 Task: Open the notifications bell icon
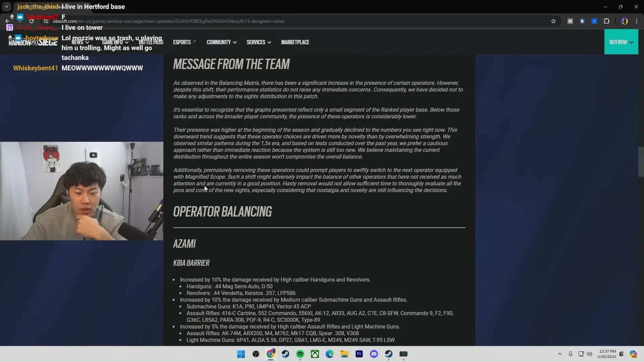point(622,354)
